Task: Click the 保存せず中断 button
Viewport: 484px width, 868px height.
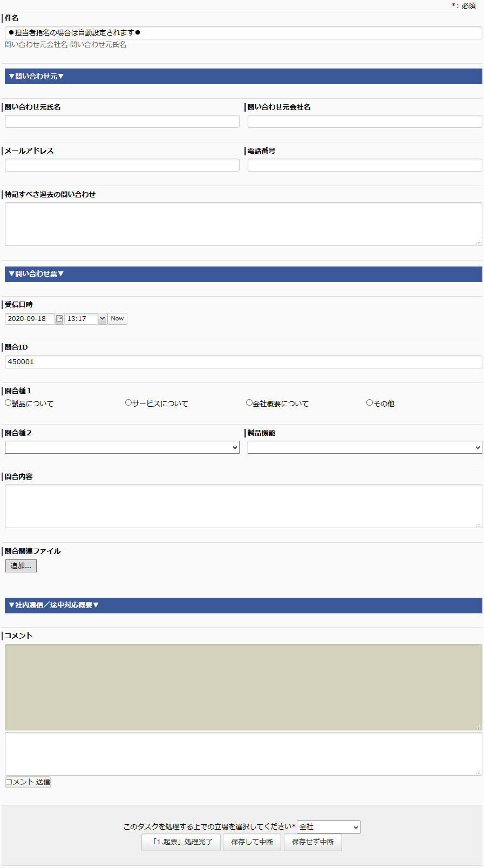Action: [313, 842]
